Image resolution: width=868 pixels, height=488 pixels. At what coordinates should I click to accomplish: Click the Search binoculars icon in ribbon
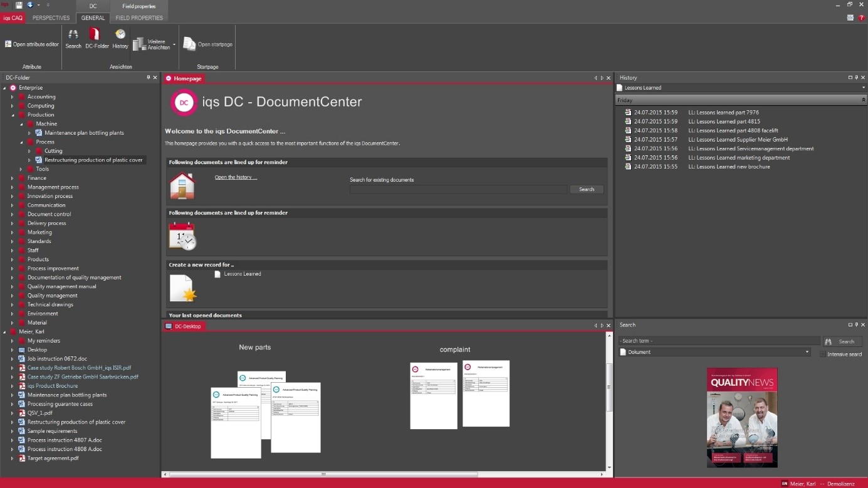coord(73,35)
